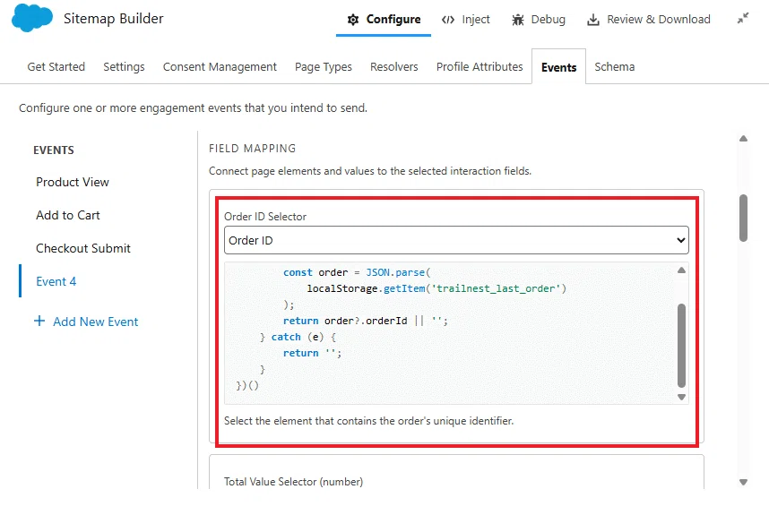
Task: Click the field mapping panel scroll down arrow
Action: pos(744,482)
